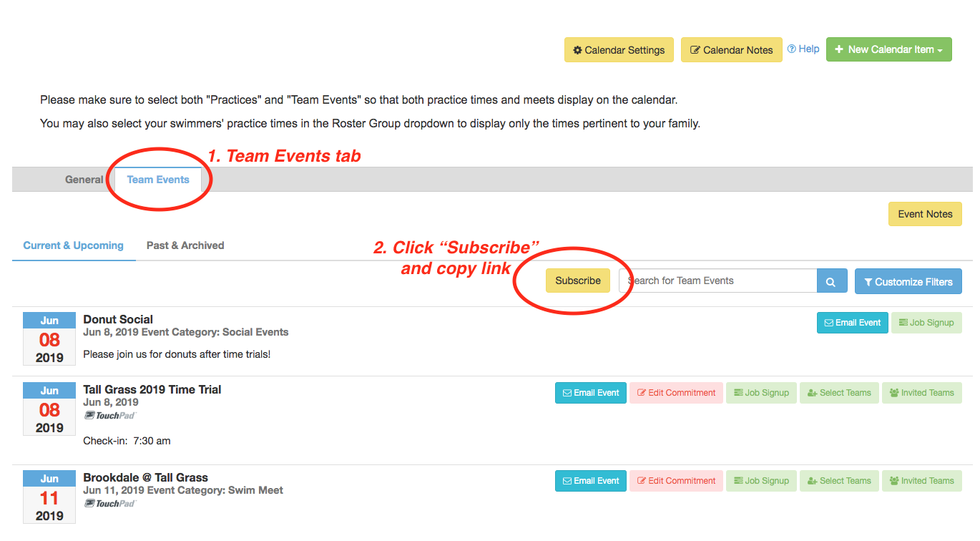Email the Donut Social event
Screen dimensions: 980x541
coord(852,323)
